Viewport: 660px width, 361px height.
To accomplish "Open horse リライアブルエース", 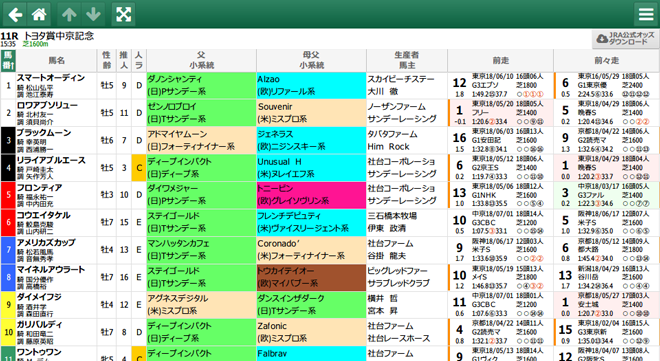I will (51, 160).
